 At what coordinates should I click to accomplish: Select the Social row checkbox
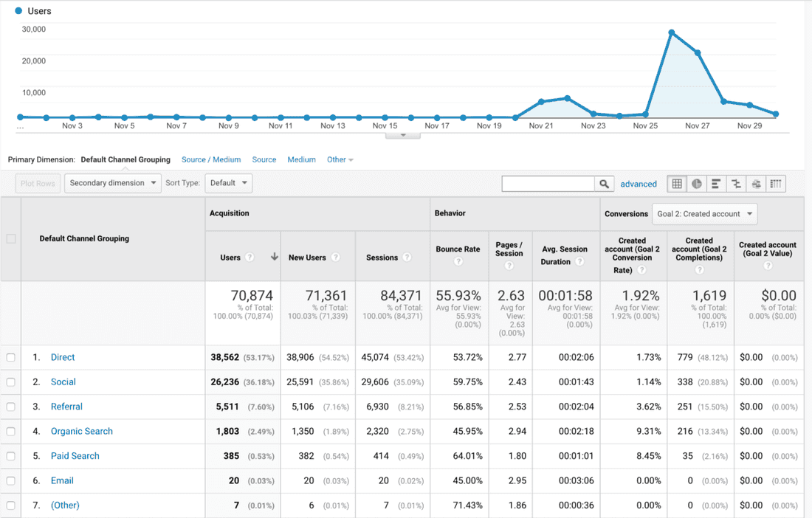10,381
